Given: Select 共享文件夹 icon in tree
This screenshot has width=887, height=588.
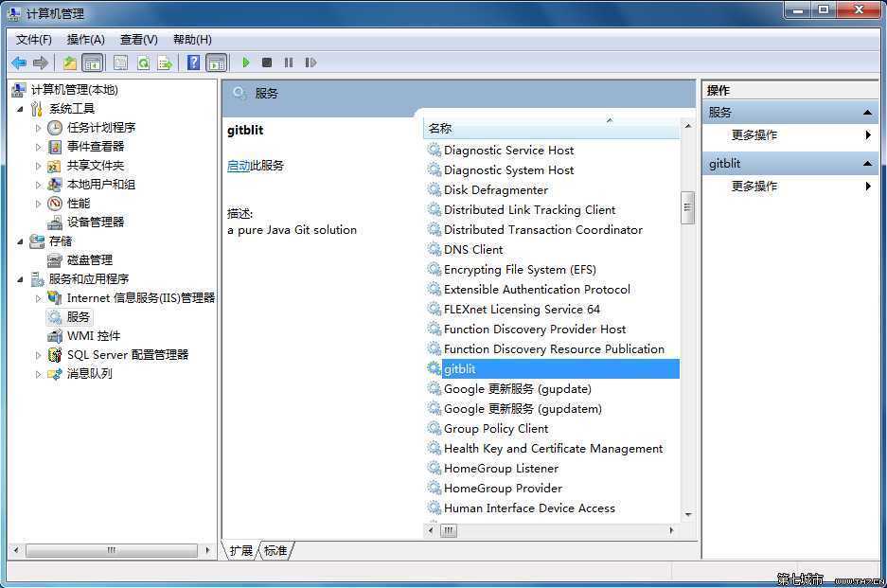Looking at the screenshot, I should (55, 166).
